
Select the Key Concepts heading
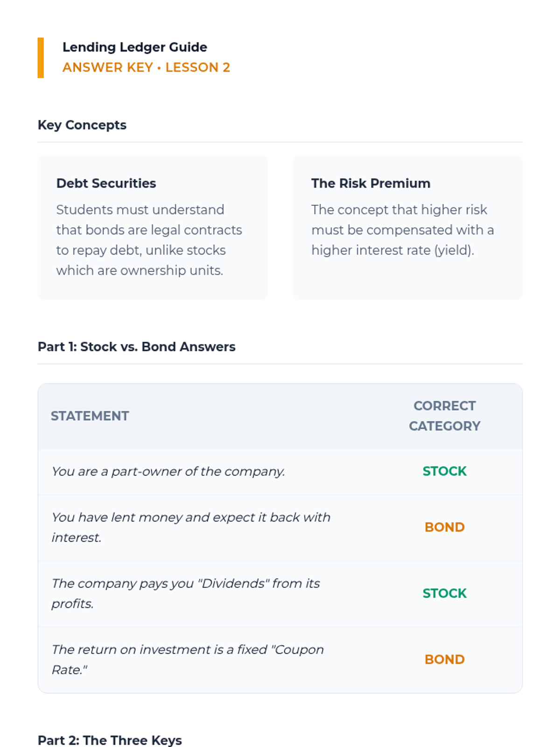point(82,125)
